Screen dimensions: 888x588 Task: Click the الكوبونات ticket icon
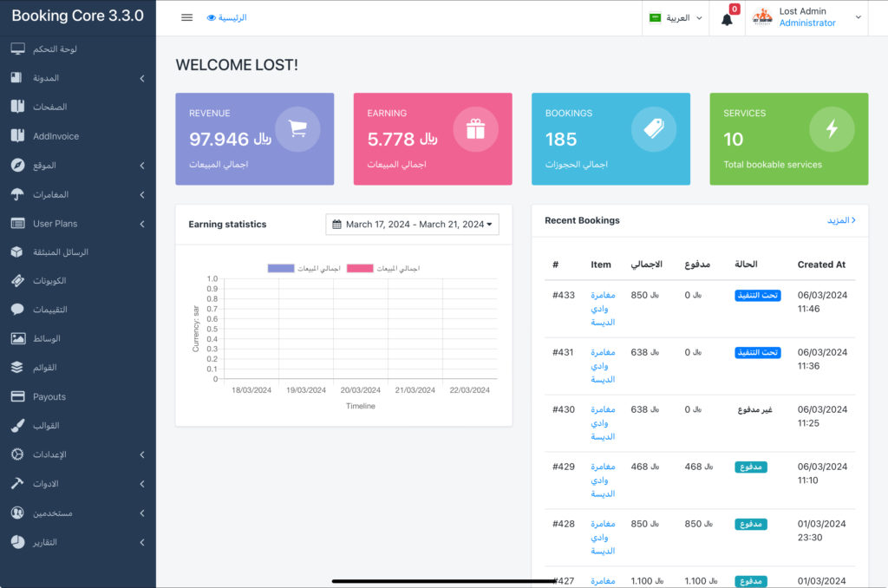[17, 280]
